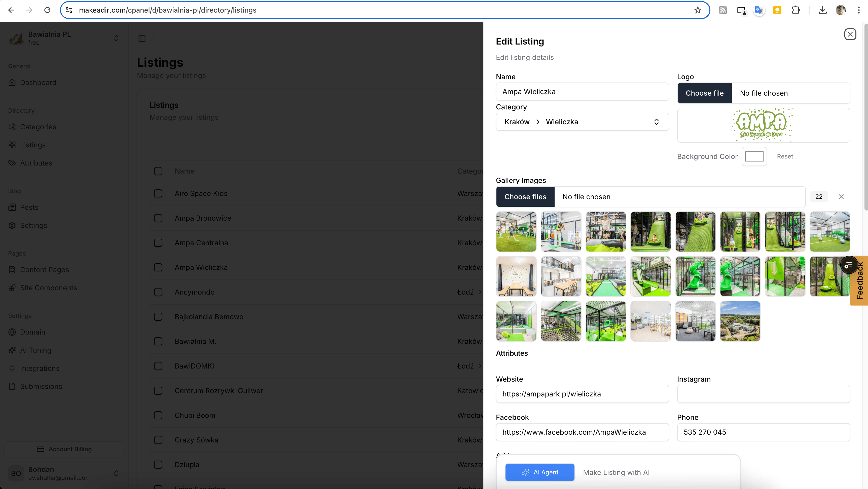Image resolution: width=868 pixels, height=489 pixels.
Task: Clear gallery images with X icon
Action: point(841,197)
